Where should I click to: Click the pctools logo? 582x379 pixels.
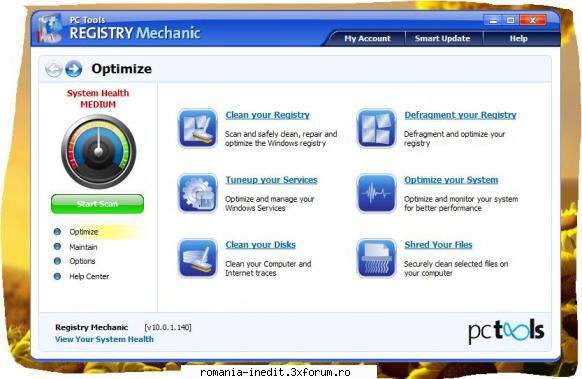coord(506,331)
